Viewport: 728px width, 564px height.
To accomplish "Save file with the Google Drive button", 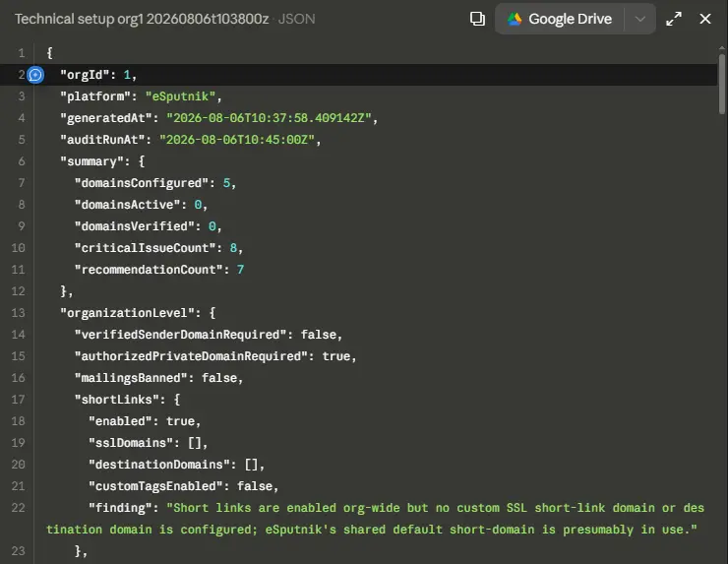I will [560, 19].
